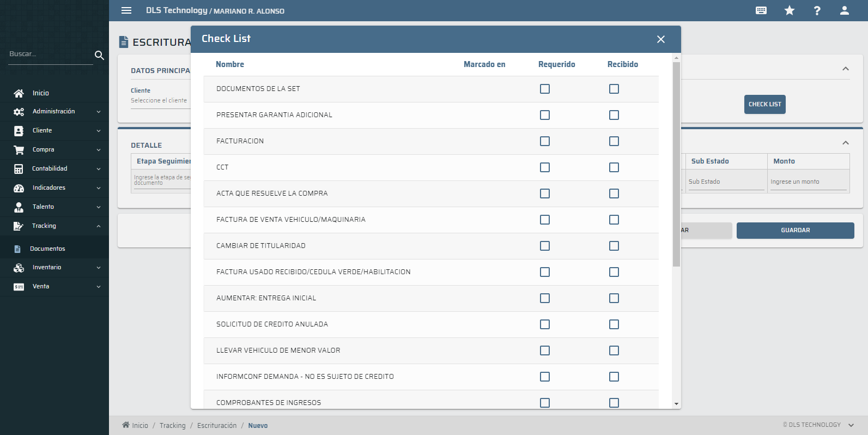Screen dimensions: 868x435
Task: Open the user profile icon
Action: tap(845, 10)
